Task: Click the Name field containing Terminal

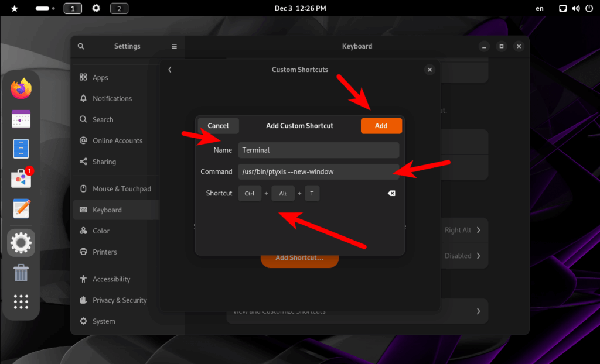Action: coord(318,150)
